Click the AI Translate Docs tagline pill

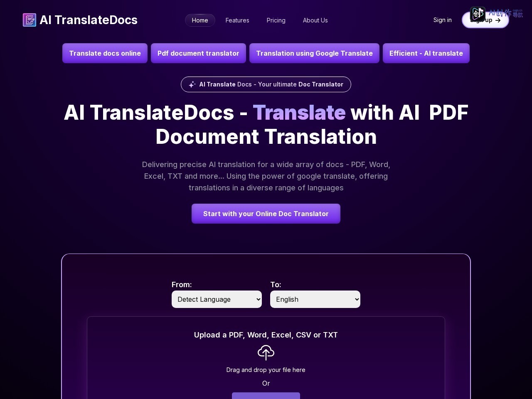(x=266, y=84)
